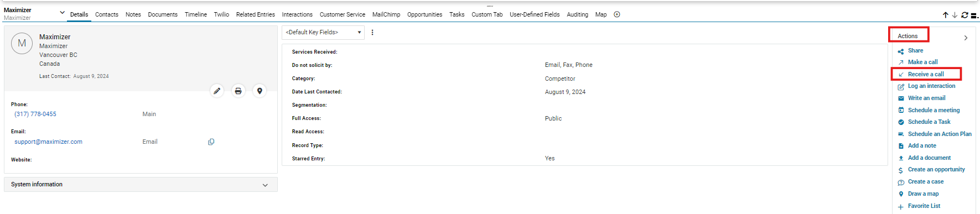Click the Create an opportunity dollar icon

pyautogui.click(x=901, y=170)
